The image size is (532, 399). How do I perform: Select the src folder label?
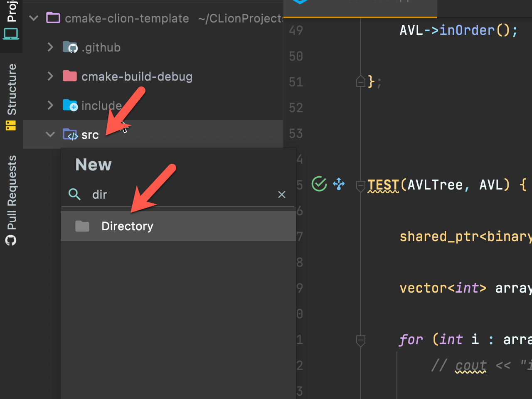(x=90, y=135)
